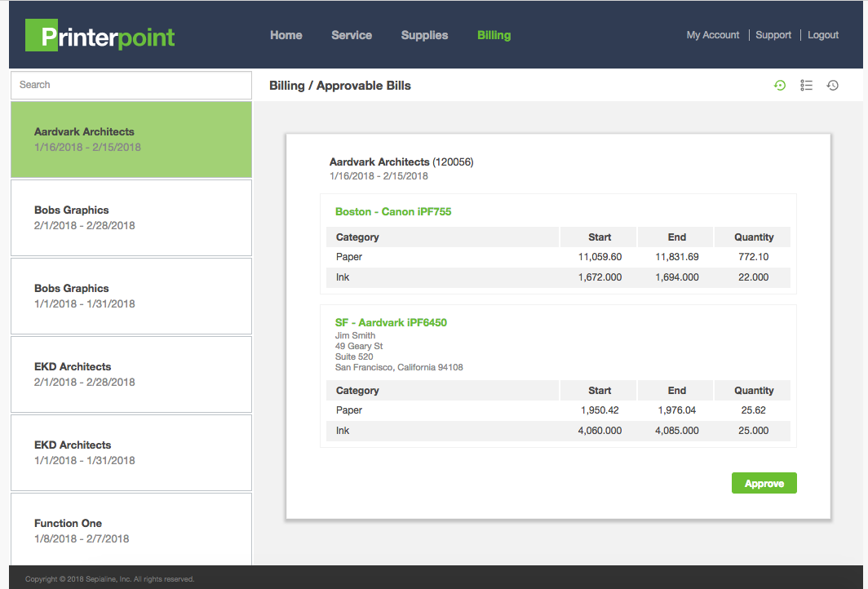Viewport: 868px width, 589px height.
Task: Select Aardvark Architects bill in sidebar
Action: click(131, 139)
